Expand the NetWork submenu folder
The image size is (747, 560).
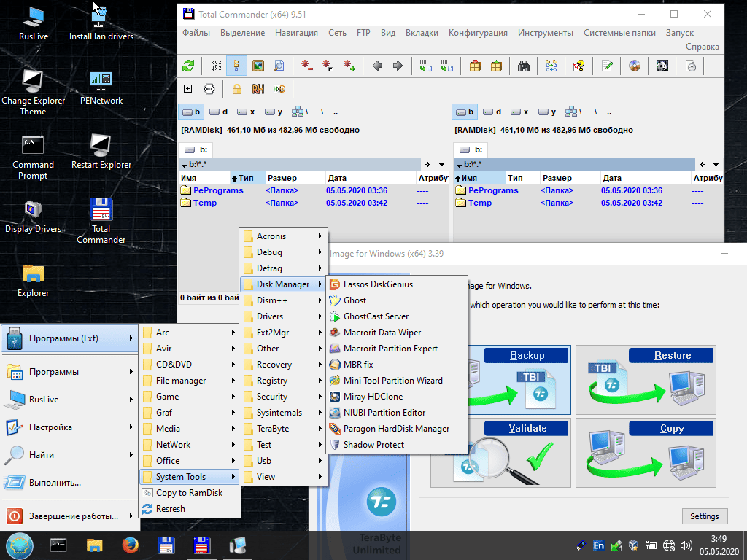coord(190,445)
